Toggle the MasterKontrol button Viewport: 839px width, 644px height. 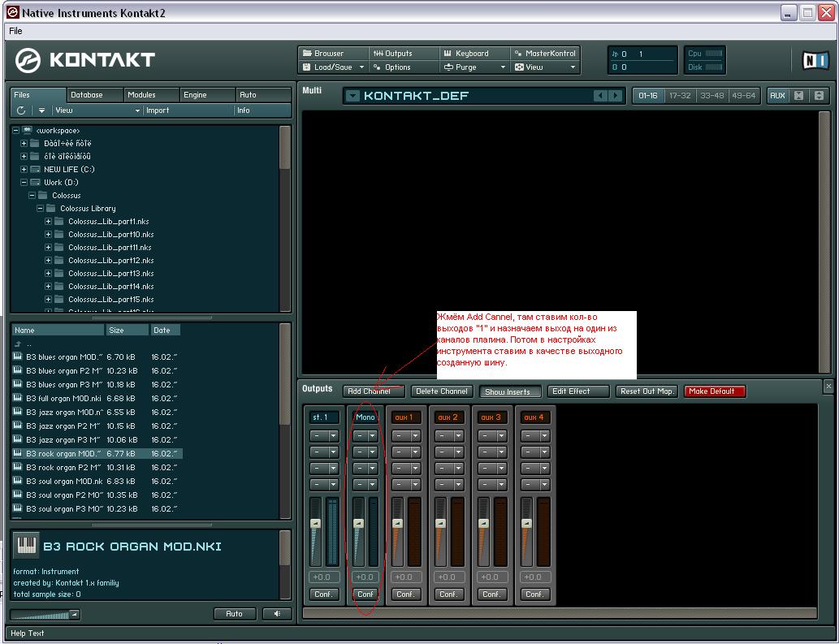coord(544,54)
